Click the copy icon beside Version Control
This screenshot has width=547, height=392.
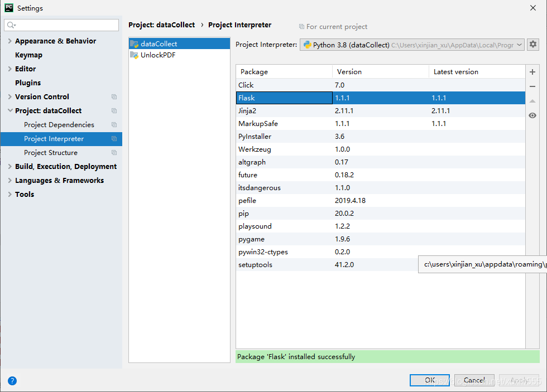point(114,97)
